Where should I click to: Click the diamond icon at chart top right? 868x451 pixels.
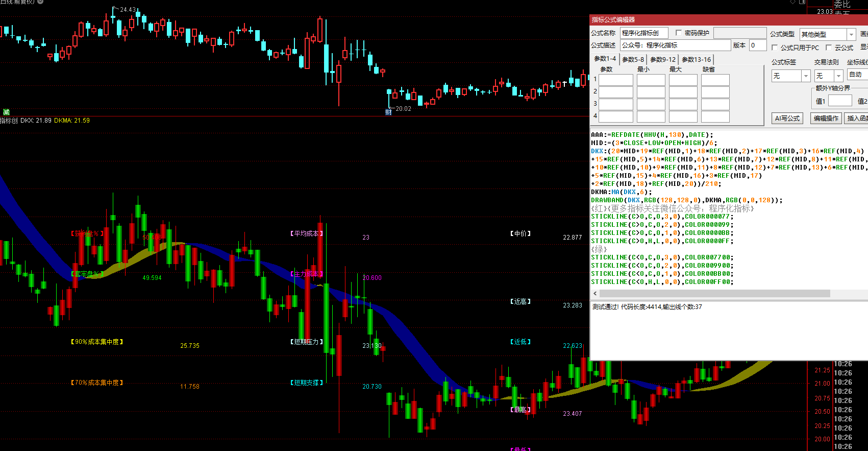click(x=792, y=2)
